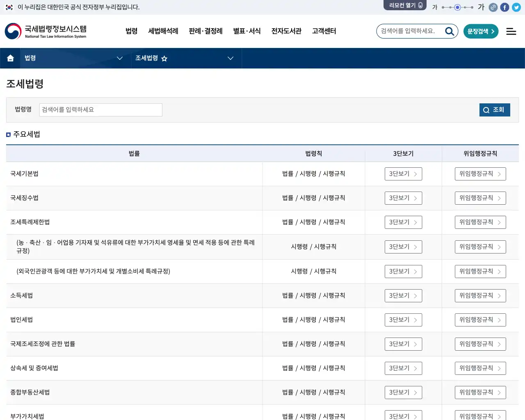Image resolution: width=525 pixels, height=420 pixels.
Task: Open 위임행정규칙 for 상속세 및 증여세법
Action: coord(480,368)
